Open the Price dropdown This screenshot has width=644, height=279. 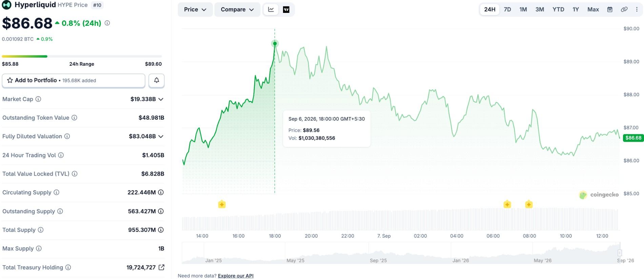coord(195,9)
